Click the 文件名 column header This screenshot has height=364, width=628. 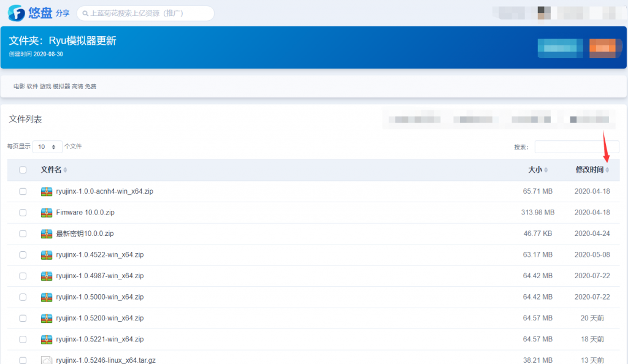[51, 170]
